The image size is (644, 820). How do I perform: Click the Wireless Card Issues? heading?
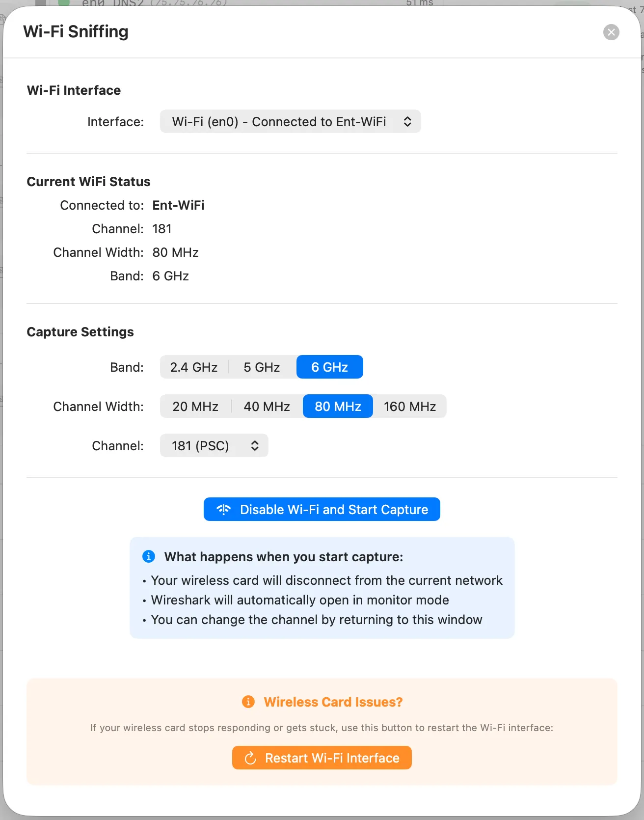coord(333,702)
